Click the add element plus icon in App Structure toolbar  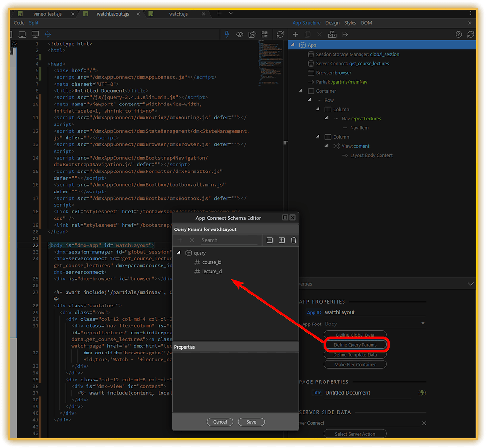tap(295, 34)
